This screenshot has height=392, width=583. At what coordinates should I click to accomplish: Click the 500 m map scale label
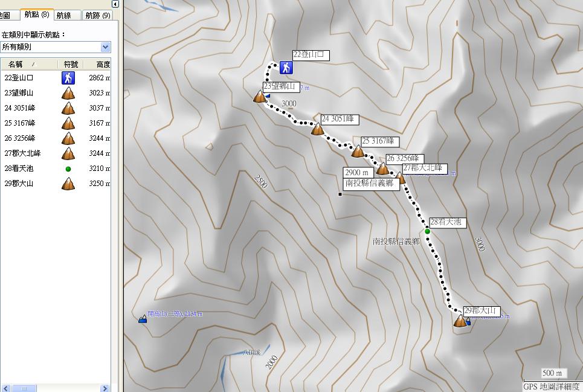pos(552,373)
